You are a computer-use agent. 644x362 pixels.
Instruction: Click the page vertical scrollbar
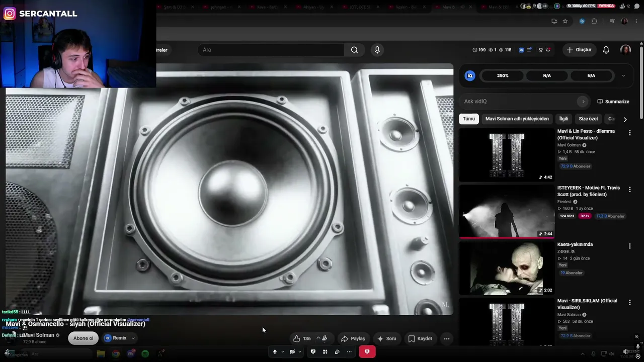(x=641, y=83)
